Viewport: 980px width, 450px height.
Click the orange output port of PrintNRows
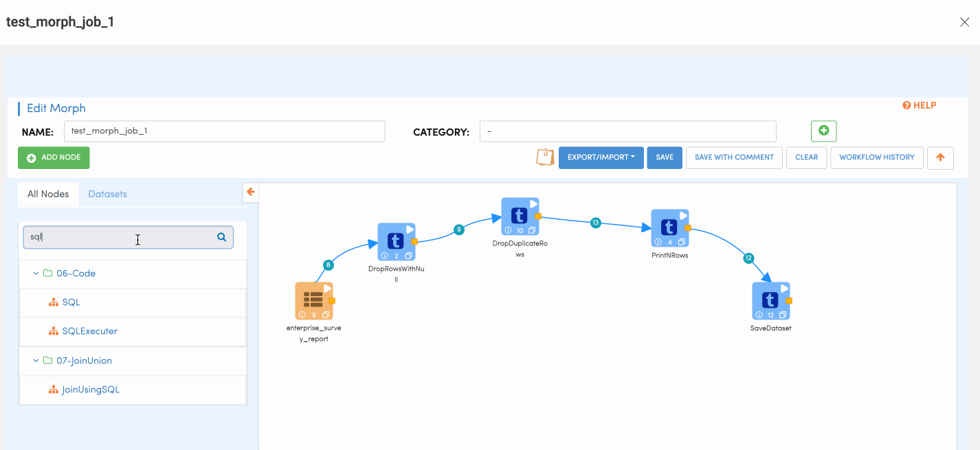click(x=688, y=228)
